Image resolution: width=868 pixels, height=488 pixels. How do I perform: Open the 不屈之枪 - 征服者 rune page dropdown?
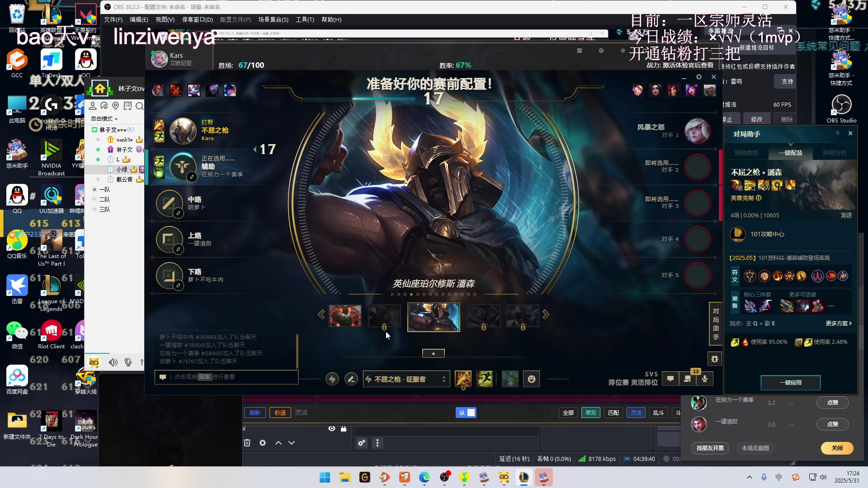[406, 379]
